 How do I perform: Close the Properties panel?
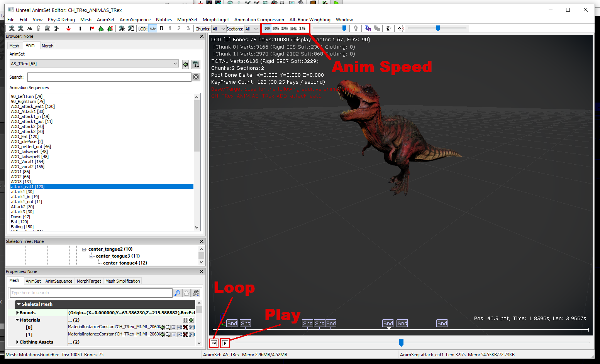(x=202, y=271)
